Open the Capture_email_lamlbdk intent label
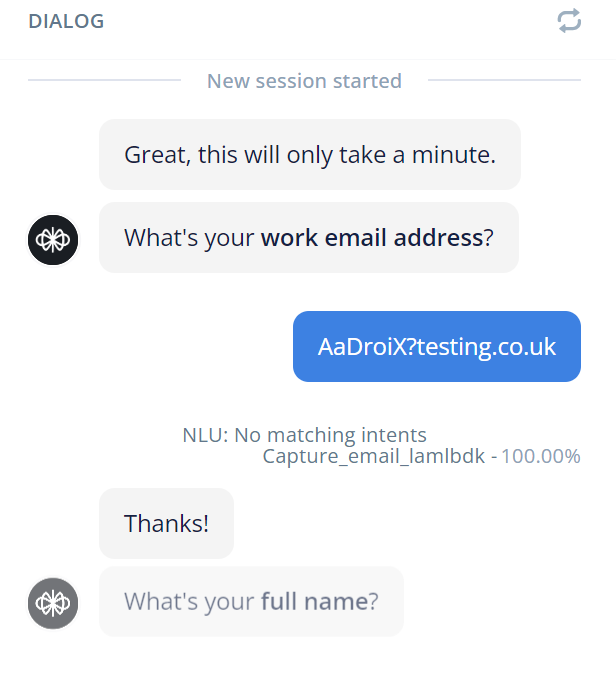The image size is (616, 687). pyautogui.click(x=374, y=456)
